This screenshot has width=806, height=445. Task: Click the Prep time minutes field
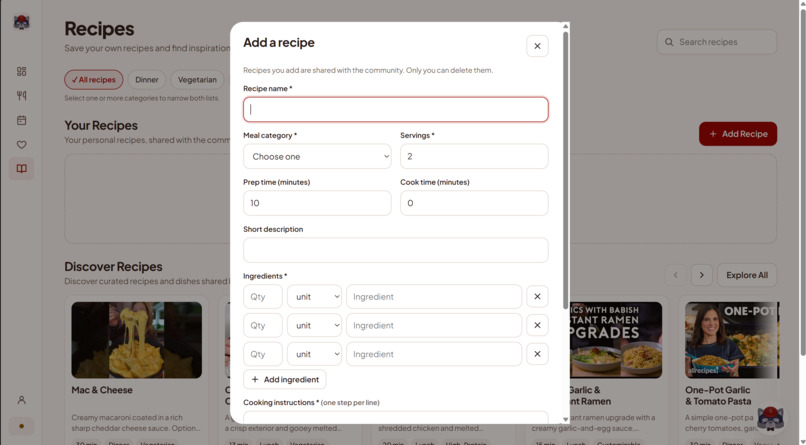(x=317, y=203)
